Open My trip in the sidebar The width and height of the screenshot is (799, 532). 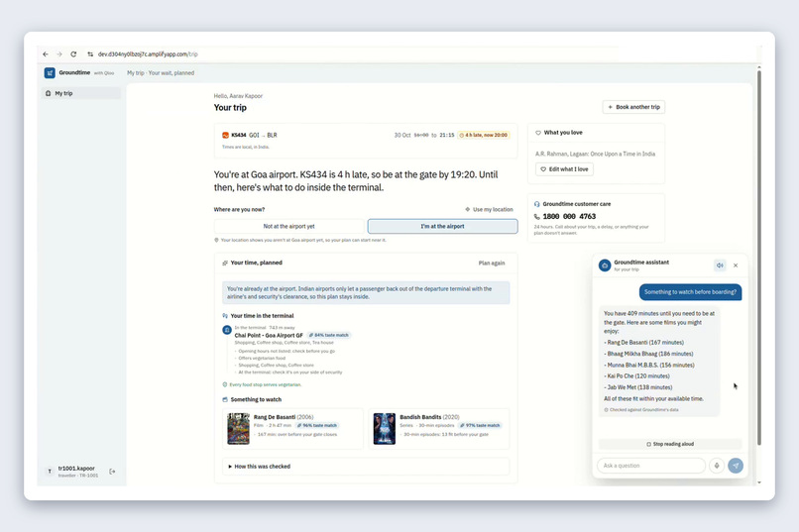coord(80,93)
